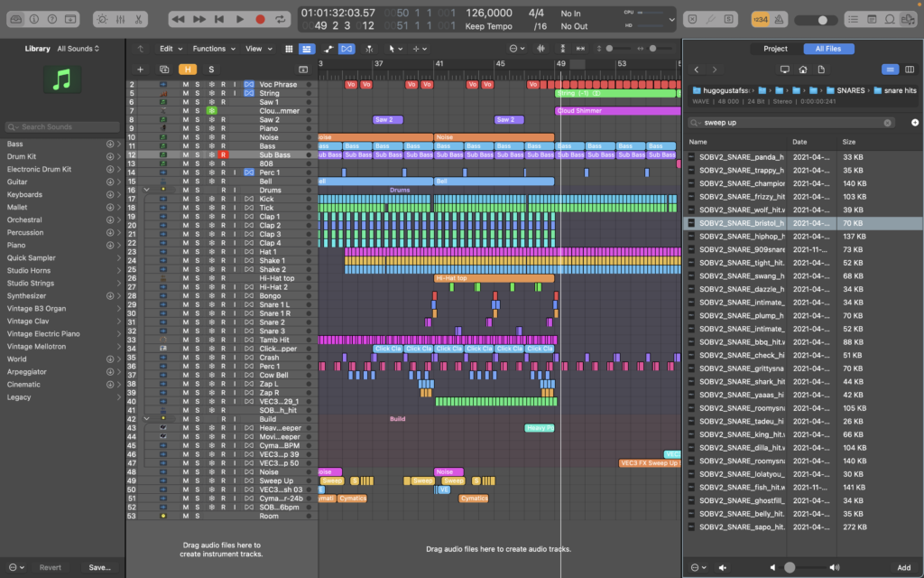Viewport: 924px width, 578px height.
Task: Open the Note Pads icon
Action: coord(872,17)
